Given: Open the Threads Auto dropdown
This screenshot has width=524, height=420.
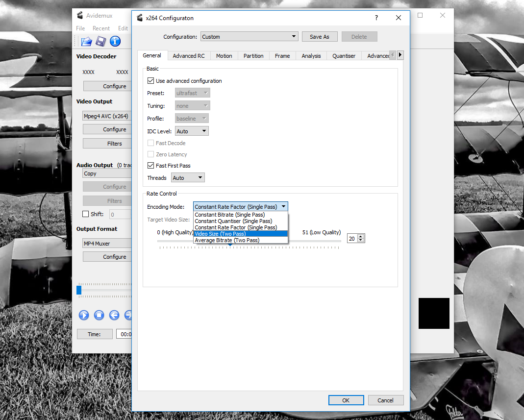Looking at the screenshot, I should [x=188, y=178].
